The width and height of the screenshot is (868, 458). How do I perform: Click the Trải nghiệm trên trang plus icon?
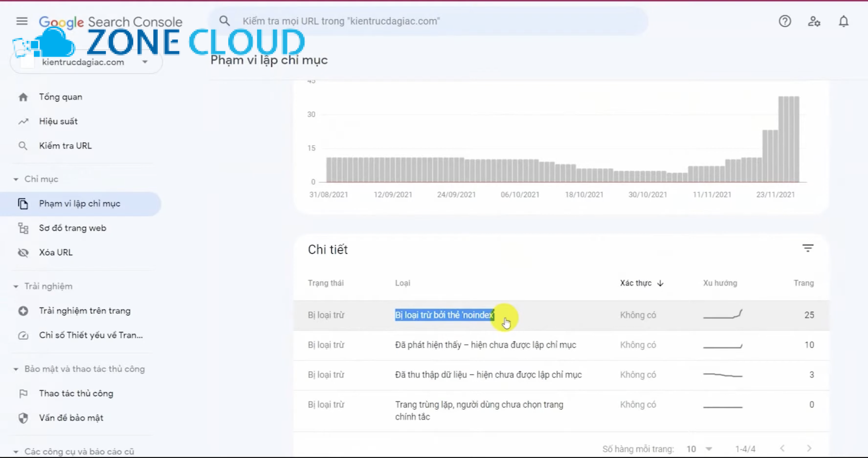[23, 311]
